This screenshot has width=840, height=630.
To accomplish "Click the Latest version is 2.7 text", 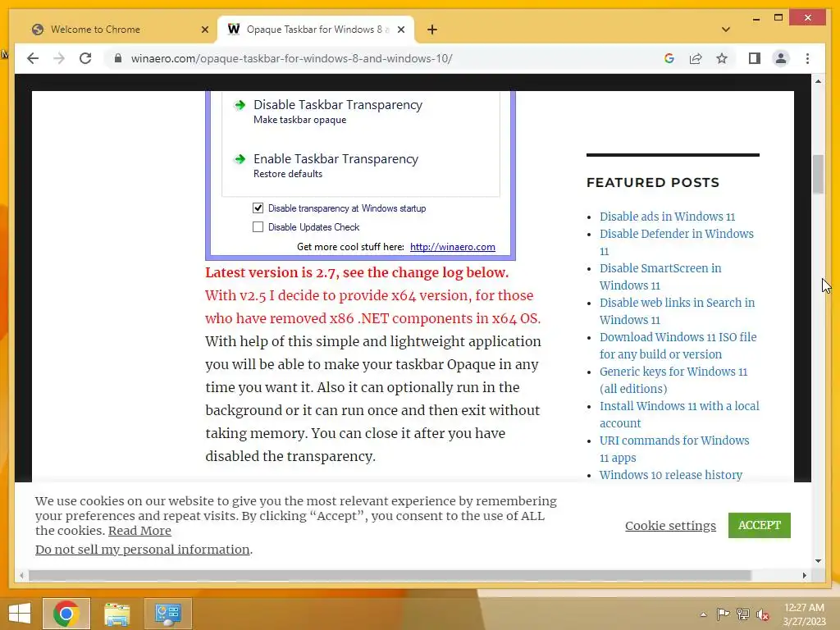I will point(357,272).
